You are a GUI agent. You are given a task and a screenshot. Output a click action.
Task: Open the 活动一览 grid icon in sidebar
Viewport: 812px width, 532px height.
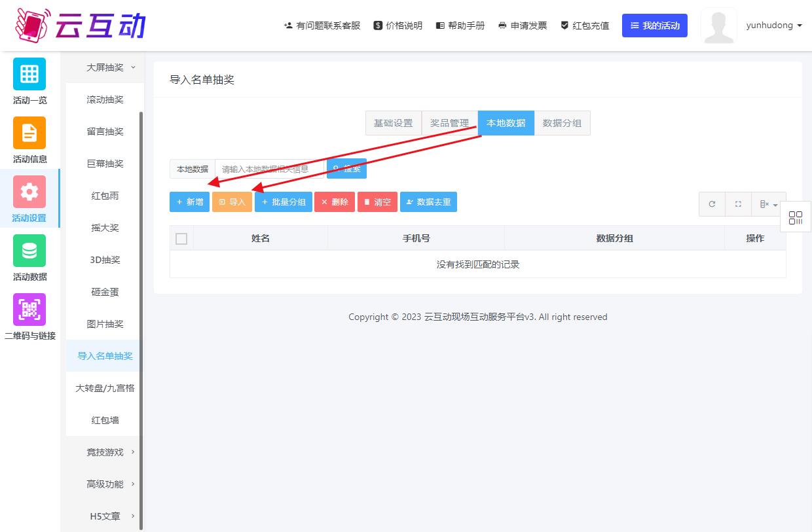tap(29, 74)
